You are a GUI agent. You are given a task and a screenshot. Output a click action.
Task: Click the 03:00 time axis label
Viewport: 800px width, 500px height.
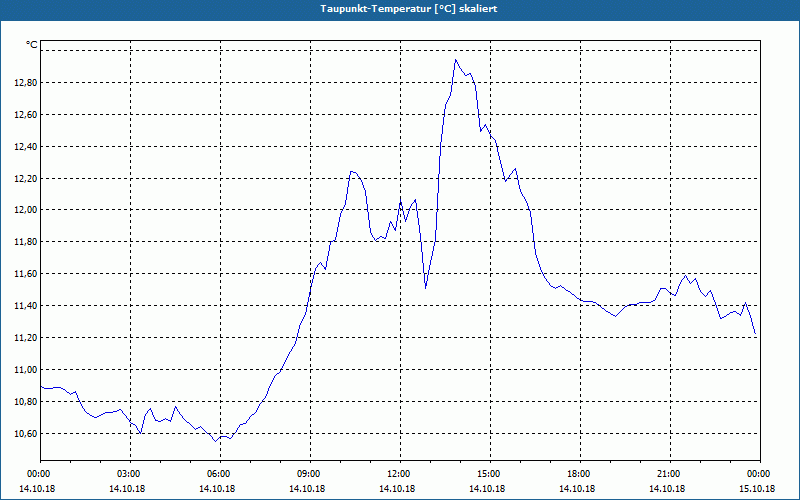pos(130,474)
